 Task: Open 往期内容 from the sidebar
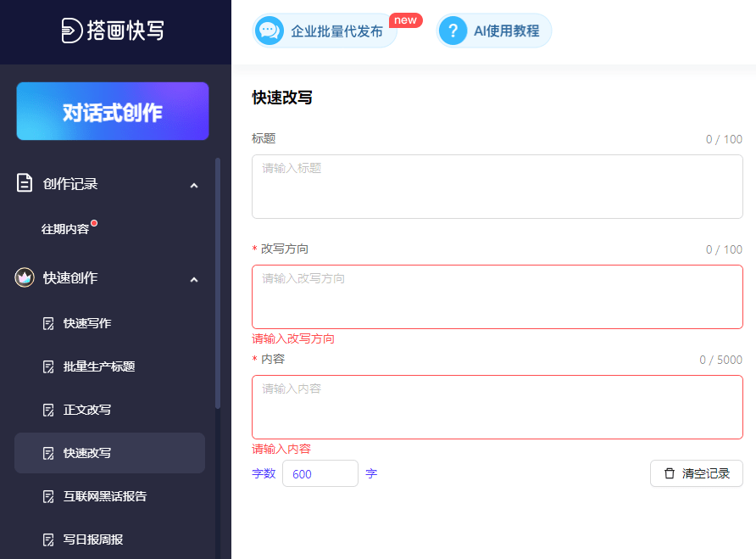tap(66, 228)
